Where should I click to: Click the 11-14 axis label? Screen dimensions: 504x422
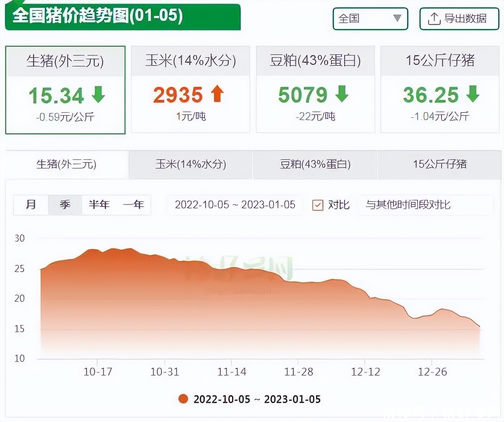coord(232,372)
